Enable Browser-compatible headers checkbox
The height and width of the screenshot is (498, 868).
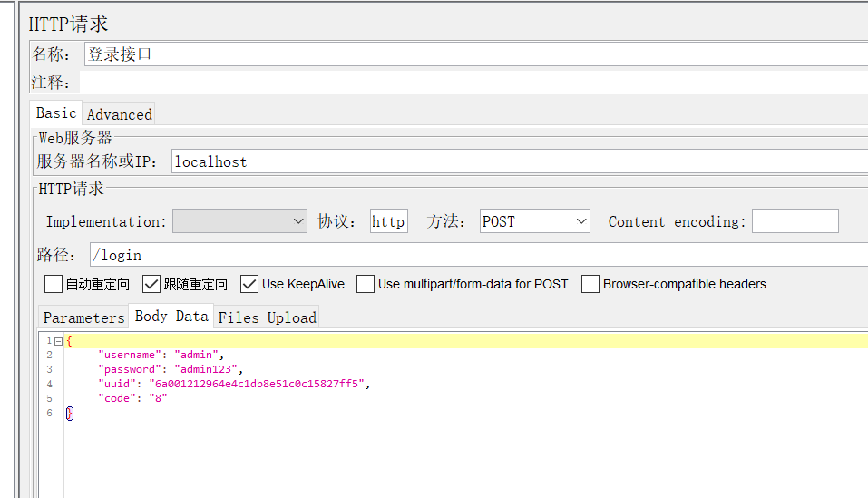(x=590, y=284)
